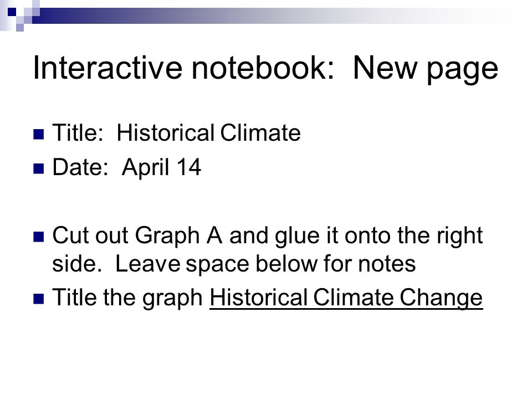The image size is (532, 399).
Task: Click the square bullet beside 'Cut out Graph A'
Action: [39, 237]
